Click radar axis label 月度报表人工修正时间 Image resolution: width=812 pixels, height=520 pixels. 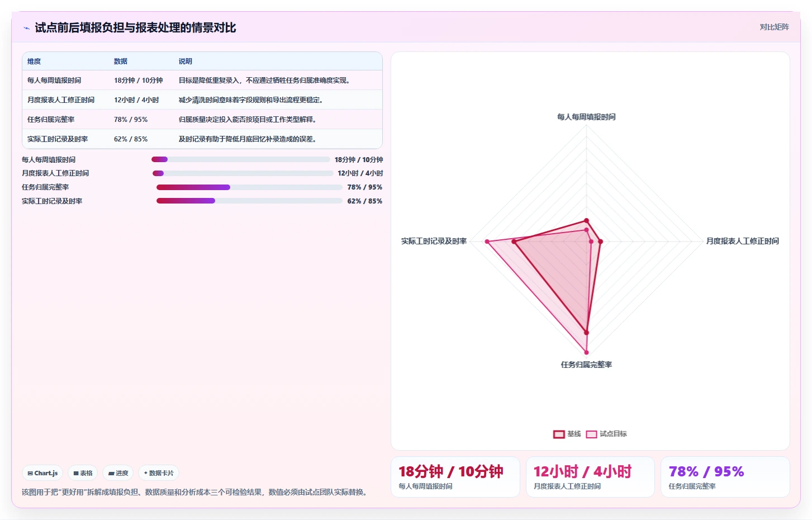pos(742,241)
